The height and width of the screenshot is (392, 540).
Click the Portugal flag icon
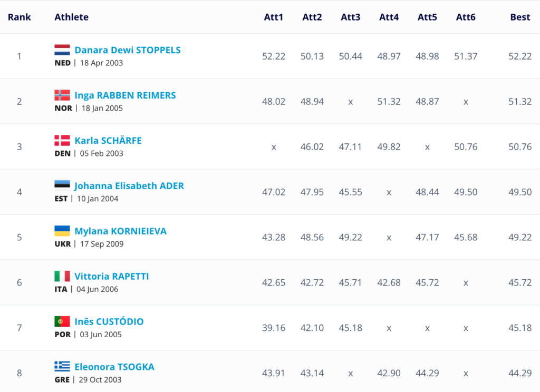pyautogui.click(x=62, y=322)
